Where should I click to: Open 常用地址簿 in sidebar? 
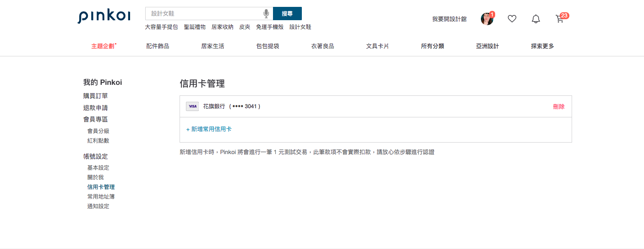click(101, 197)
